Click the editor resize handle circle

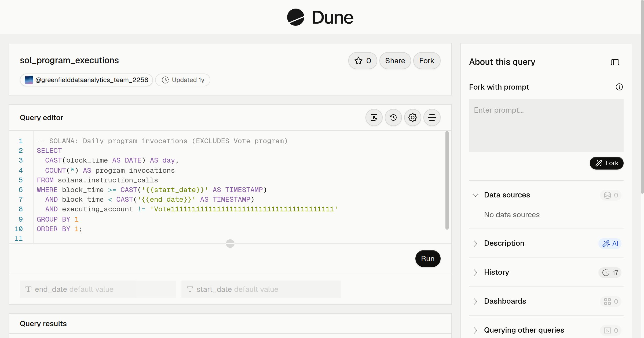point(230,244)
